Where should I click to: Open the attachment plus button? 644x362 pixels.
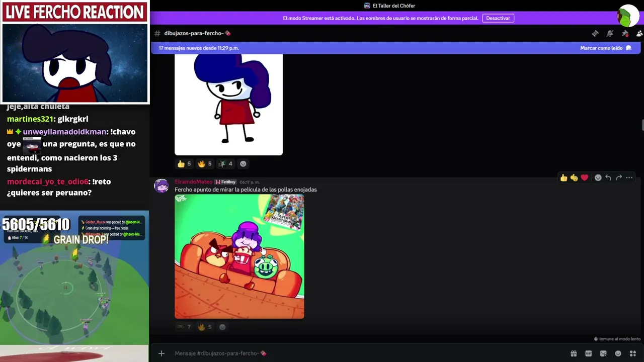point(162,353)
